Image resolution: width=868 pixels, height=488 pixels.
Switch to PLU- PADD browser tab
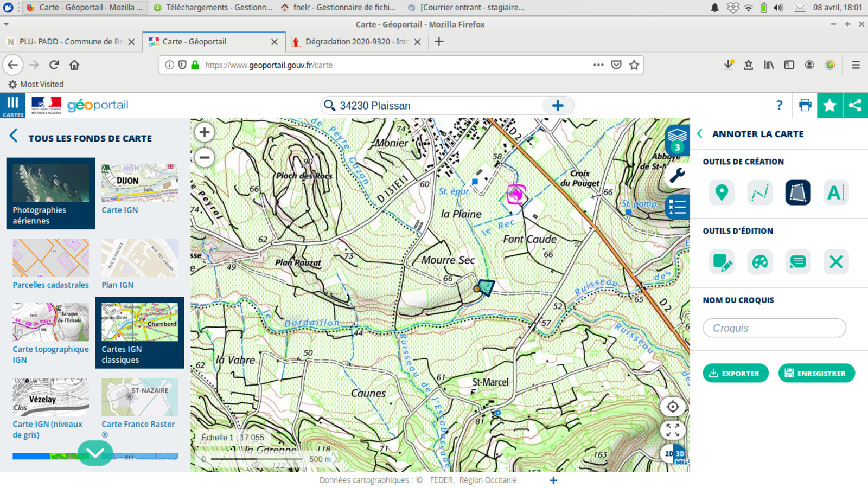pos(71,42)
